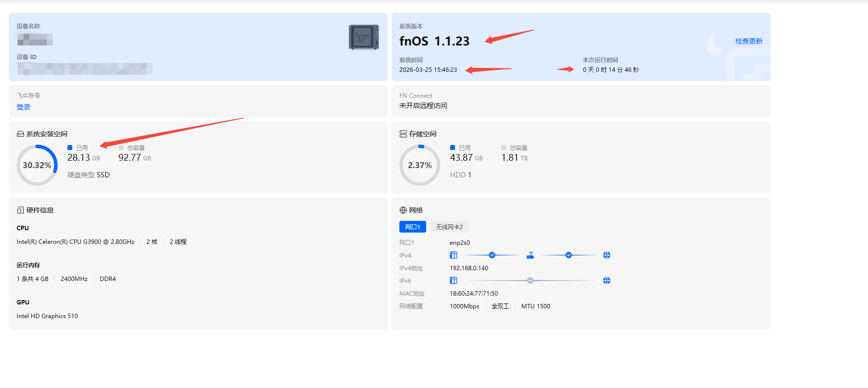Click the grey 总容量 legend square under 系统安装空间
This screenshot has height=388, width=868.
tap(121, 148)
